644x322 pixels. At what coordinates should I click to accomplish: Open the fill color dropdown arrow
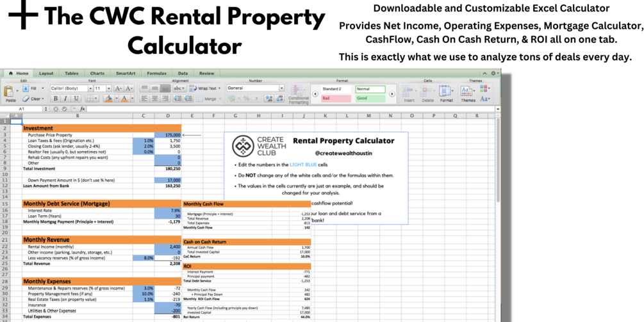[x=116, y=99]
